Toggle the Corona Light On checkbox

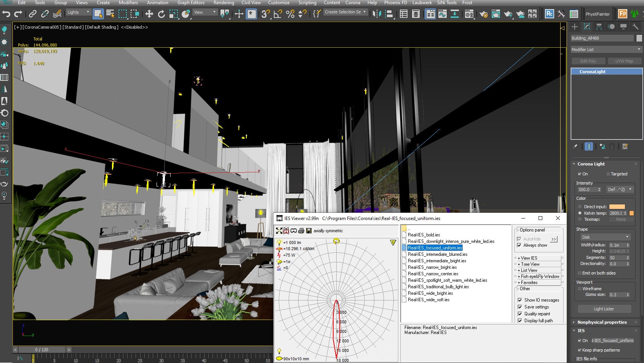point(580,174)
